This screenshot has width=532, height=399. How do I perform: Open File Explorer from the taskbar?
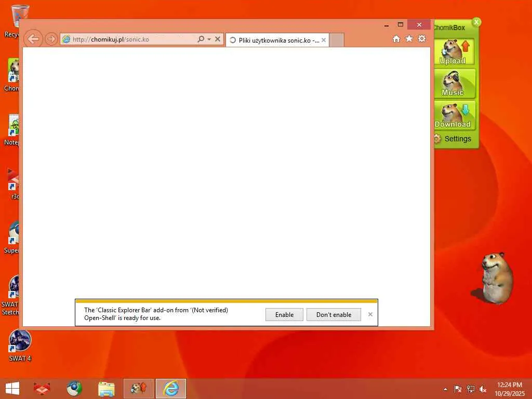[x=106, y=389]
